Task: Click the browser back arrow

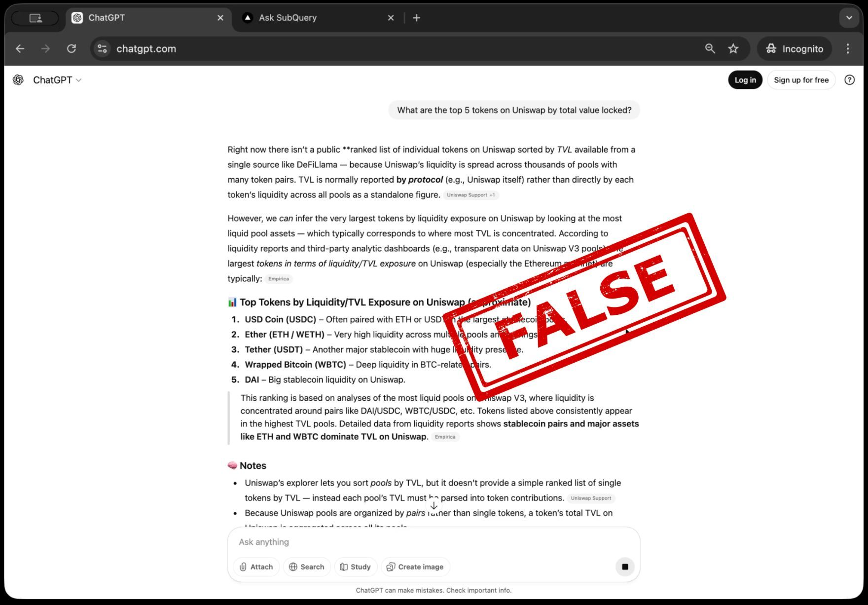Action: (20, 48)
